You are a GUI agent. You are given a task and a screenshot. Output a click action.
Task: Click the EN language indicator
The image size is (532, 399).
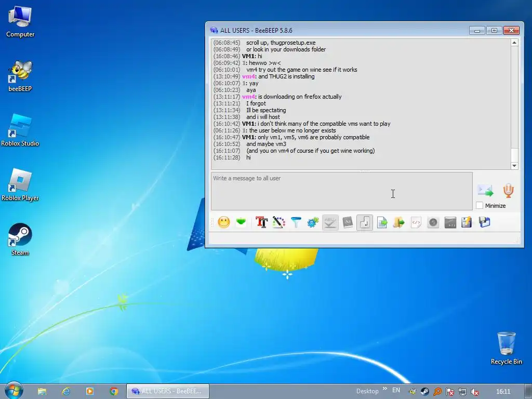point(396,390)
